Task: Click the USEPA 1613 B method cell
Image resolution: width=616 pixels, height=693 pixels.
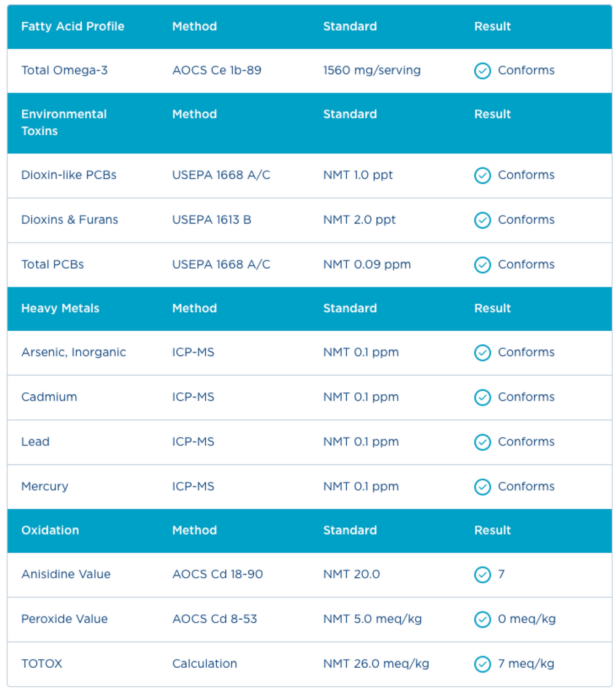Action: (212, 220)
